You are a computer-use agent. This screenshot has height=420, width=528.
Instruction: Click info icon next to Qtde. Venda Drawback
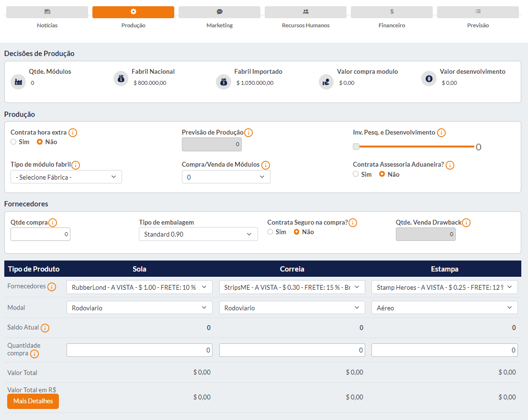[466, 223]
